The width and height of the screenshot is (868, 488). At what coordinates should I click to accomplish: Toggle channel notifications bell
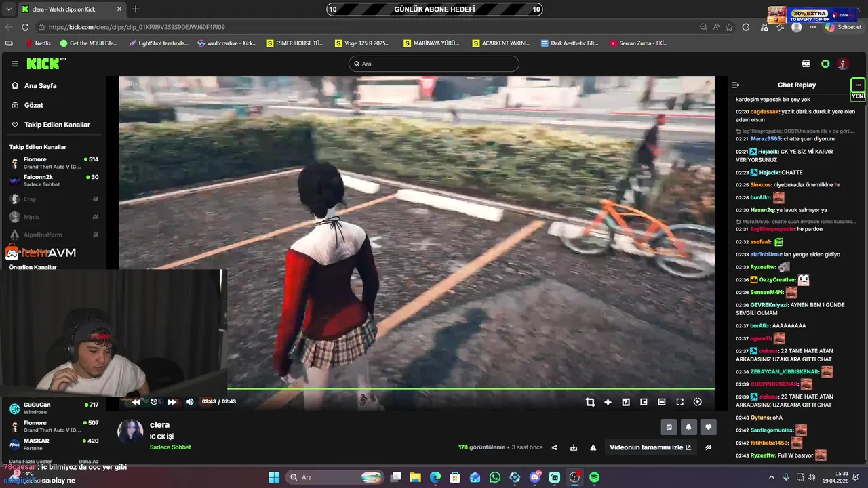(689, 427)
